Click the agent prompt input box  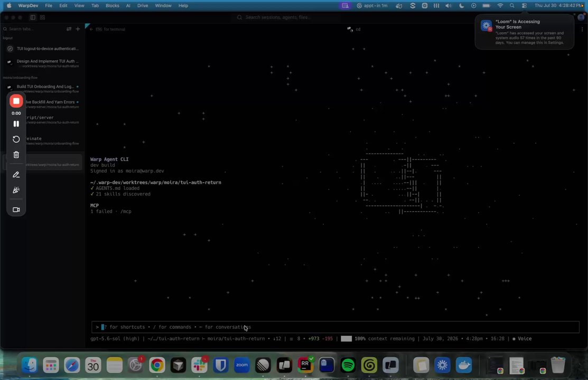(335, 327)
